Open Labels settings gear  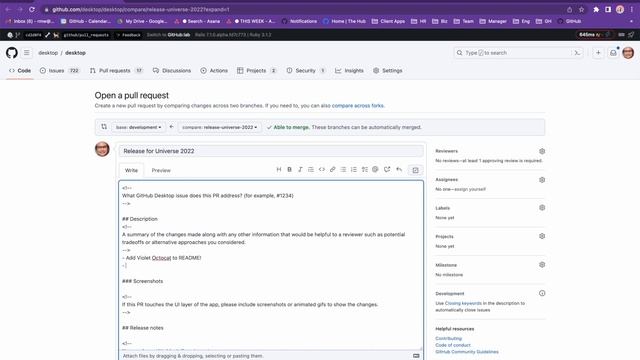[542, 208]
